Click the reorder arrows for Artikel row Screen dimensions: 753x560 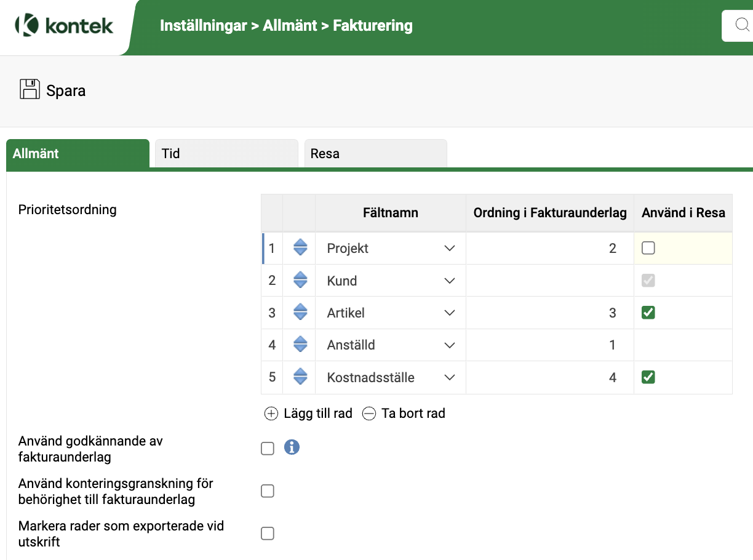click(x=300, y=312)
